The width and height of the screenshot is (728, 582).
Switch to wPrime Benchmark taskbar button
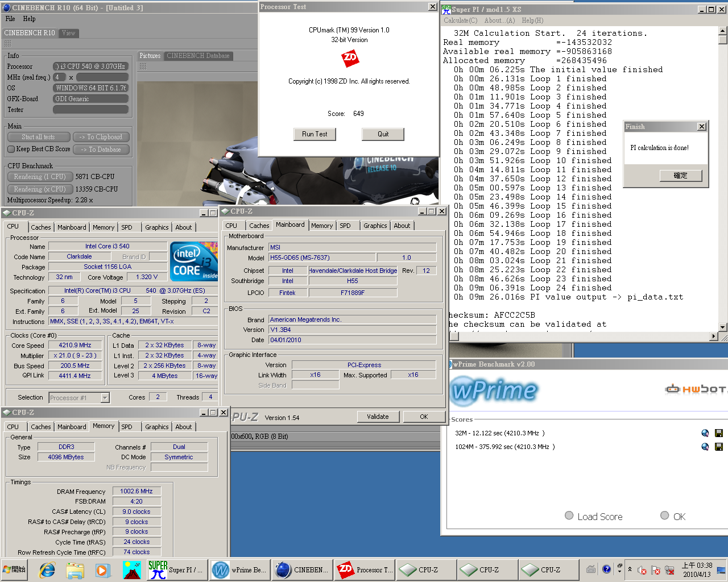(x=239, y=569)
